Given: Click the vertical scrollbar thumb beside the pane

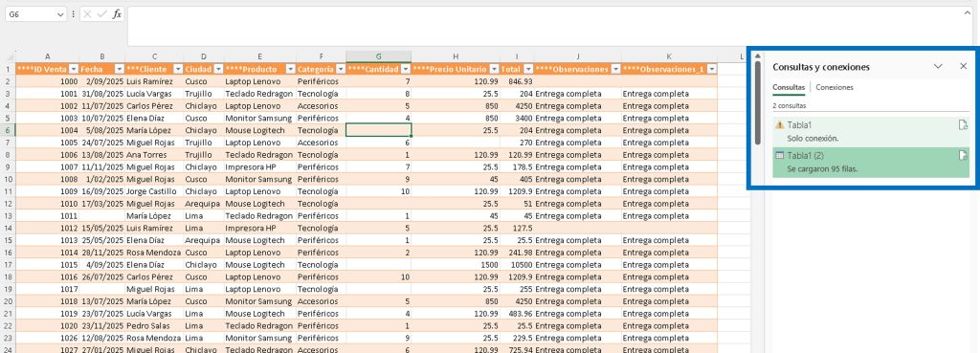Looking at the screenshot, I should (x=758, y=103).
